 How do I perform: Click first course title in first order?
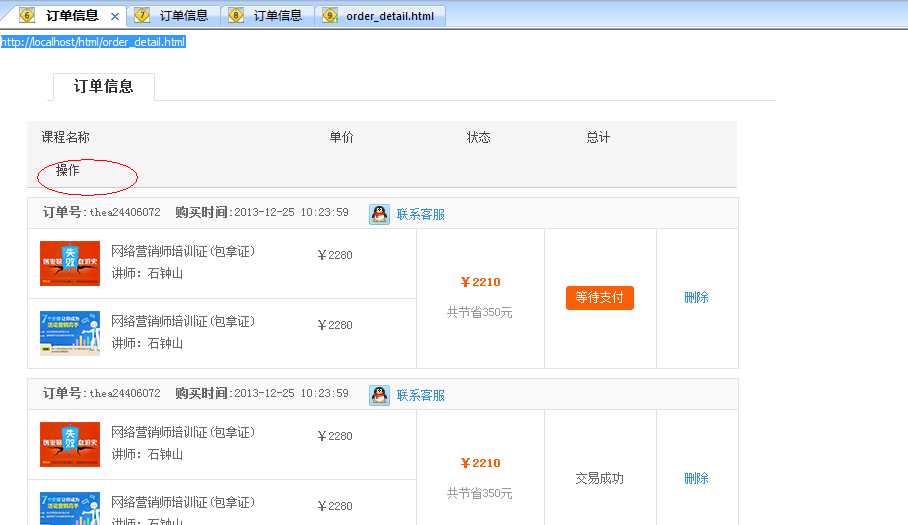click(183, 251)
